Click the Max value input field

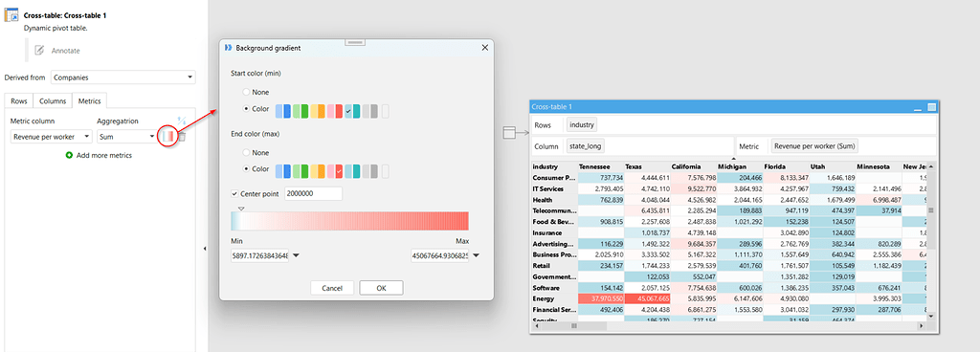click(439, 255)
